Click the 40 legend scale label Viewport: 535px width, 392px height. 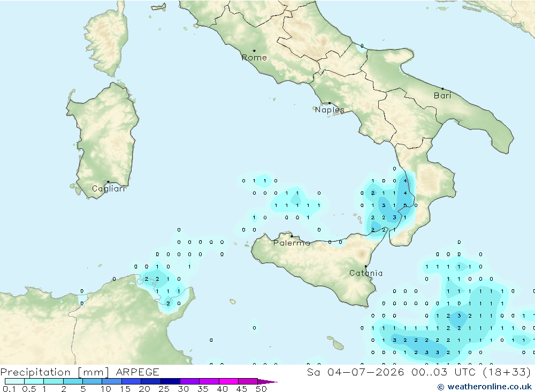pos(223,389)
